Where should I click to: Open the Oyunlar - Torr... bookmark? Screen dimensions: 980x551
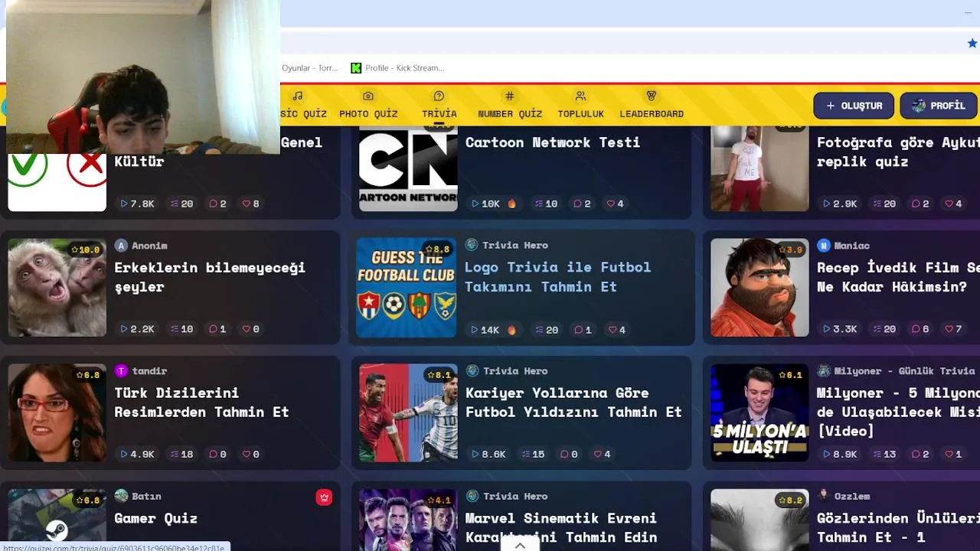pos(310,68)
